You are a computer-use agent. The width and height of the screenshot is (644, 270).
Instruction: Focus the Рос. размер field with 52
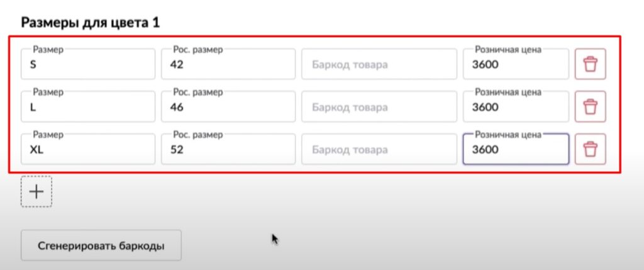pyautogui.click(x=228, y=149)
